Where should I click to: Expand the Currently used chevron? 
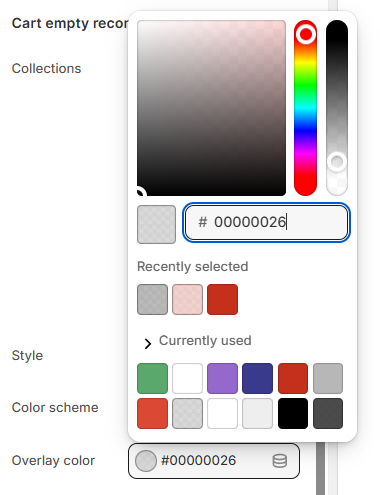(x=147, y=343)
